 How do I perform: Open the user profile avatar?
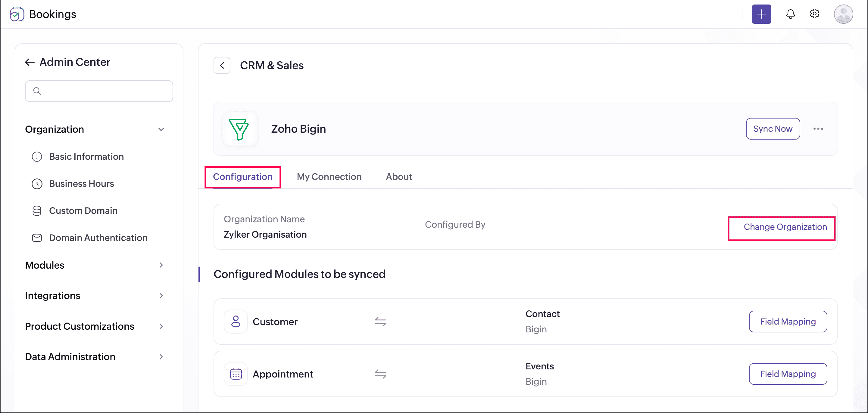click(x=843, y=14)
